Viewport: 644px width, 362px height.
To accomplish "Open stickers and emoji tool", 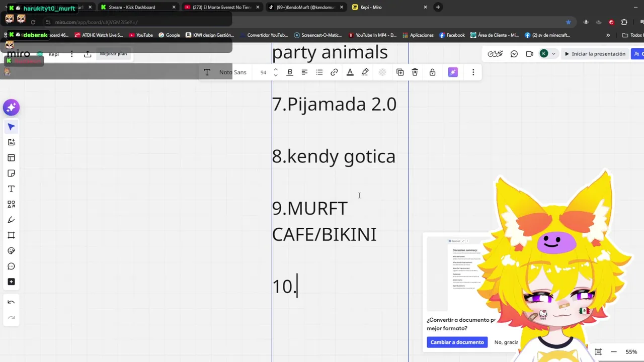I will click(x=11, y=251).
